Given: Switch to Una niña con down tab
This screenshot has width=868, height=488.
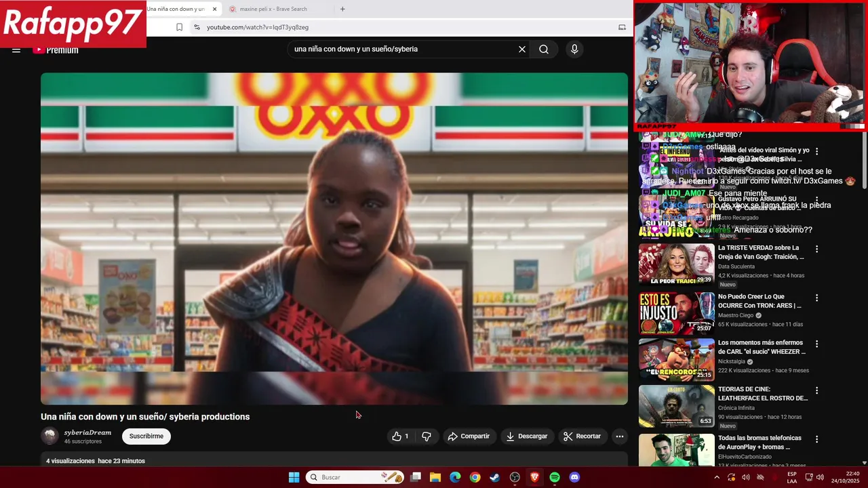Looking at the screenshot, I should pos(175,9).
